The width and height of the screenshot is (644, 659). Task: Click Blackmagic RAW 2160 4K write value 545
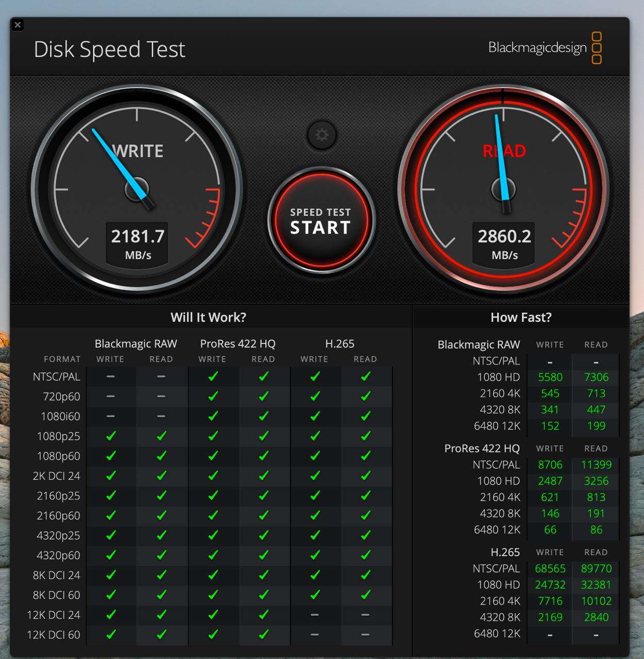coord(550,393)
